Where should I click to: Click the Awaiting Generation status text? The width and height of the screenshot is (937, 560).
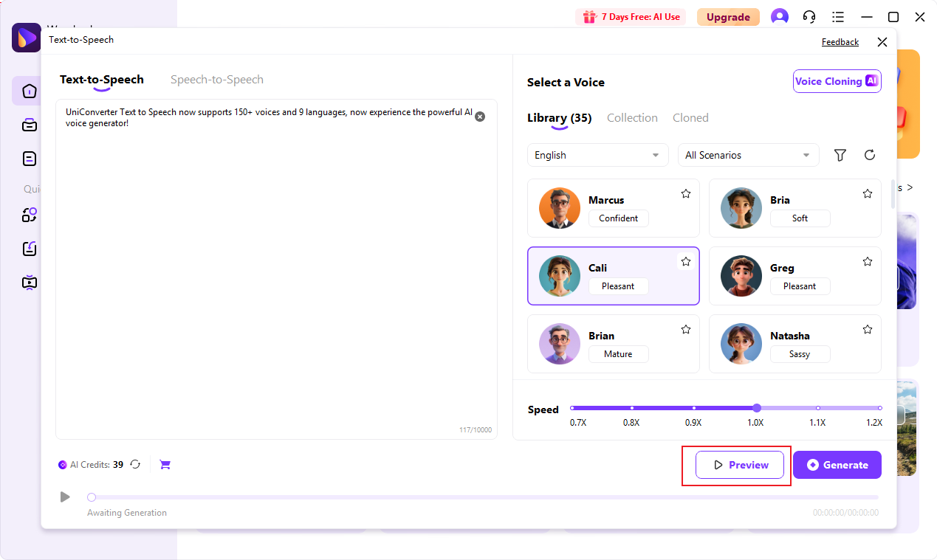[127, 513]
